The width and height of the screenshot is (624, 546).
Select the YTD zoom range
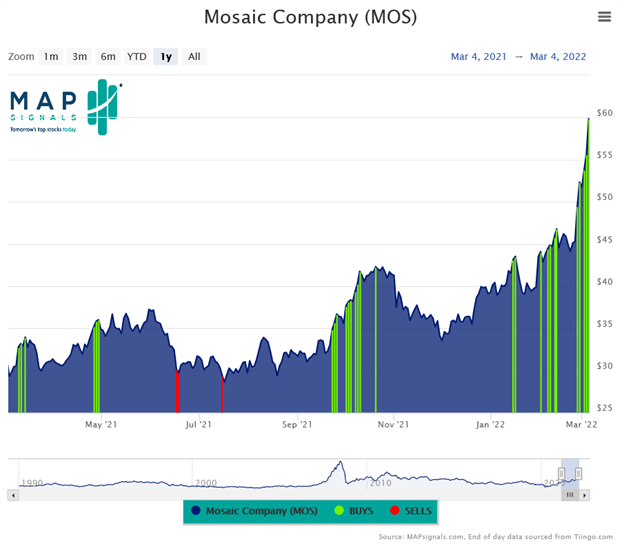tap(136, 57)
